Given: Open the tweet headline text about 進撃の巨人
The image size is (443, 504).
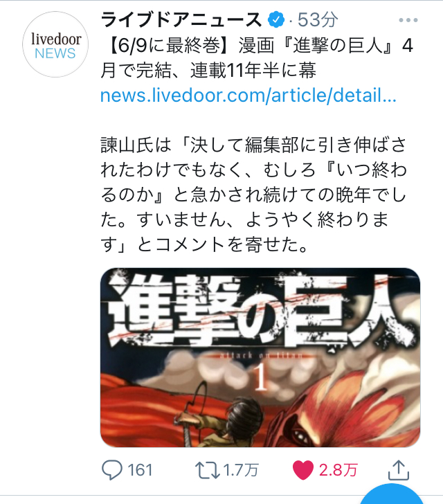Looking at the screenshot, I should [x=257, y=58].
